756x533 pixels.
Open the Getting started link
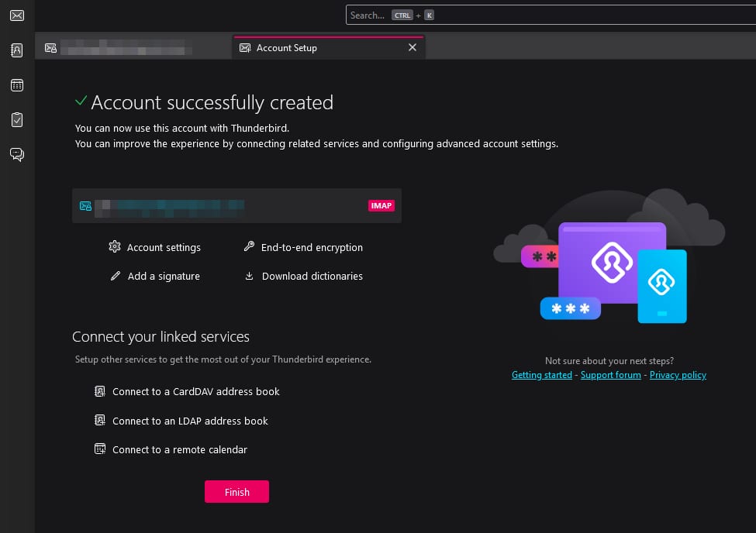click(x=541, y=375)
